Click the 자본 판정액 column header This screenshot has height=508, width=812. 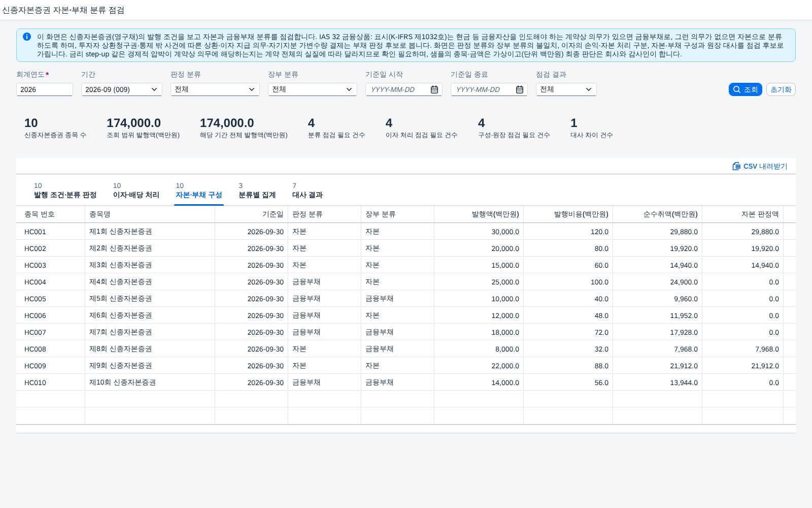[x=743, y=214]
